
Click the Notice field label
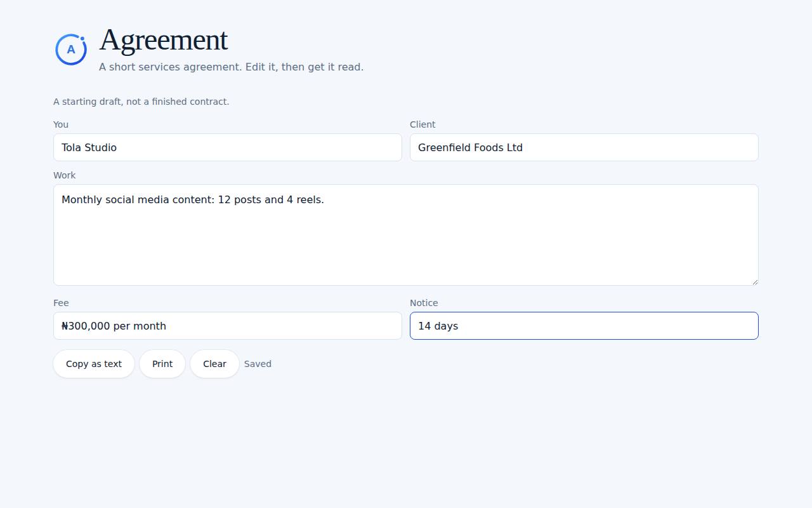click(424, 303)
